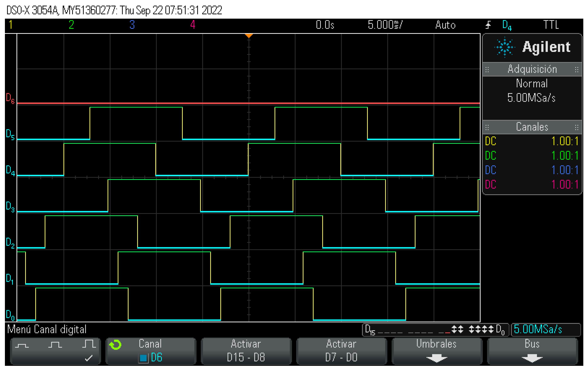588x374 pixels.
Task: Click the D0 label in activity indicator
Action: [500, 330]
